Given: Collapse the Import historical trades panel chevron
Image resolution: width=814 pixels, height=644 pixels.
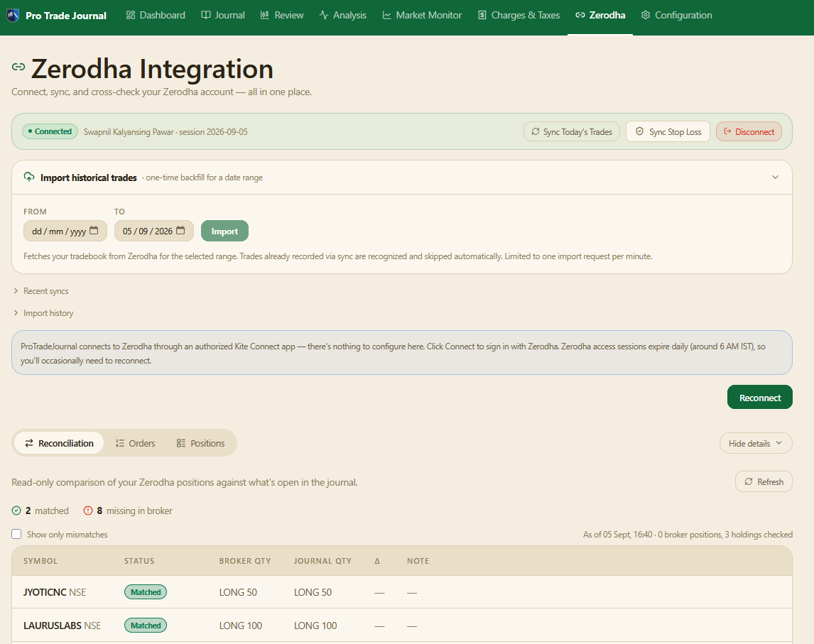Looking at the screenshot, I should pyautogui.click(x=775, y=177).
